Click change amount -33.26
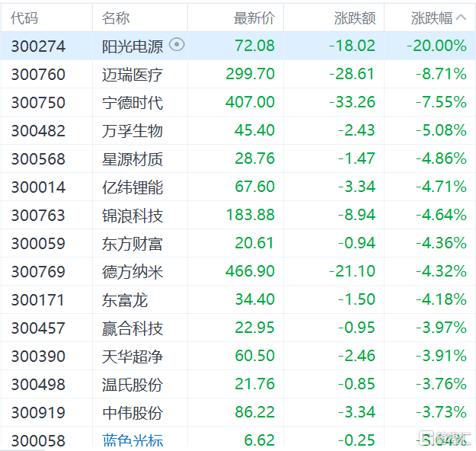The height and width of the screenshot is (451, 476). pos(352,102)
